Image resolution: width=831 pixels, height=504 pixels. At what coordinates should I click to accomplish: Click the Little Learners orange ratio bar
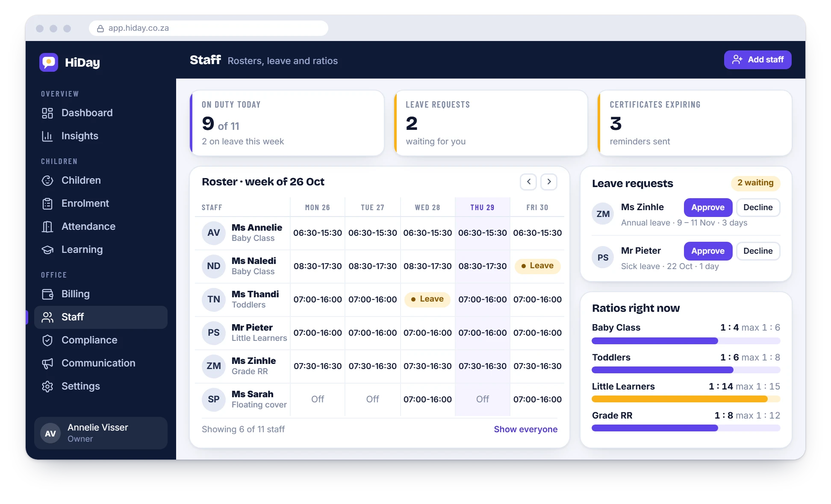(686, 399)
